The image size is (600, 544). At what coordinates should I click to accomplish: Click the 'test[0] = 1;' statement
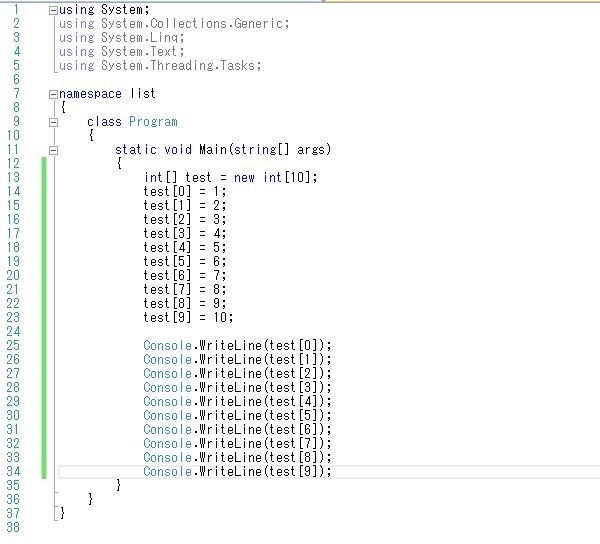pos(185,191)
